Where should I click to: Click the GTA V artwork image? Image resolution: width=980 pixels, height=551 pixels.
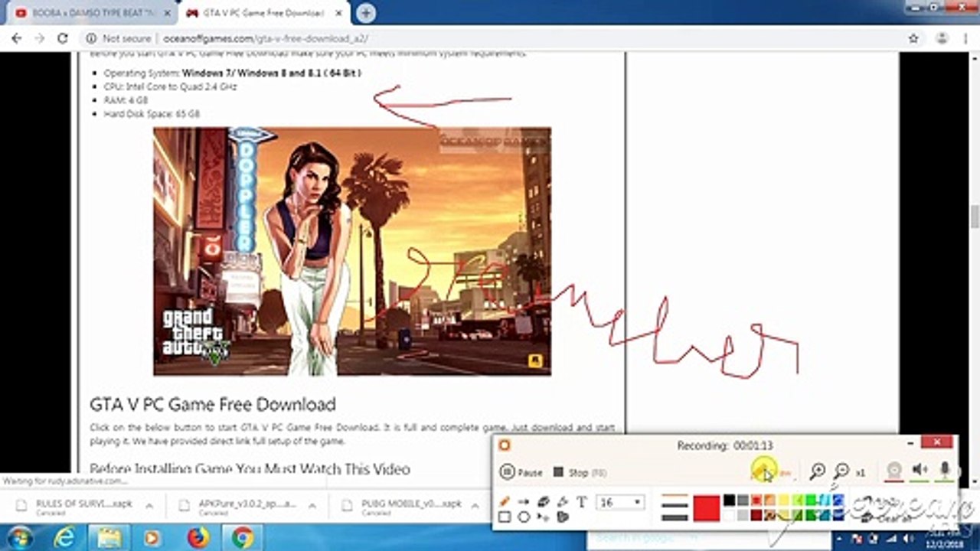coord(352,251)
